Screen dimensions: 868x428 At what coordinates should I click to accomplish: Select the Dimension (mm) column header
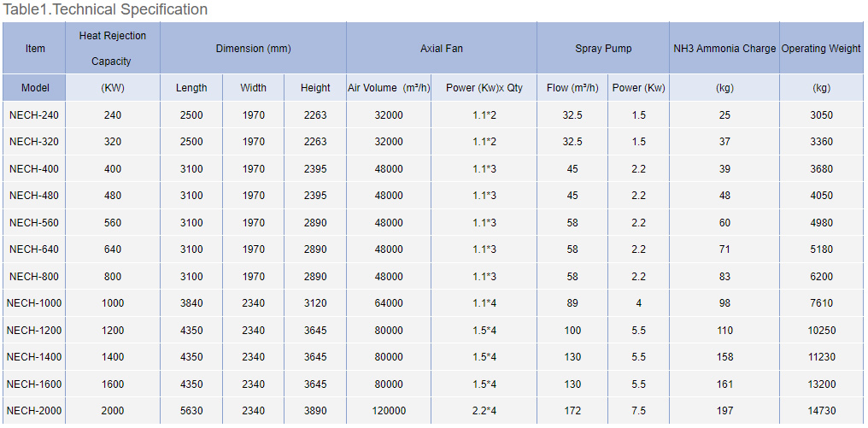(x=253, y=49)
